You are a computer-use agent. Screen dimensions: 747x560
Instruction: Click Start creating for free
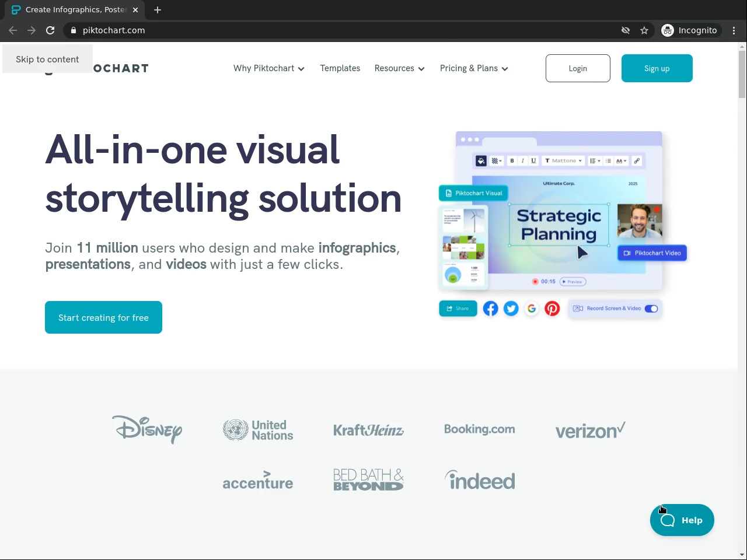(x=103, y=317)
